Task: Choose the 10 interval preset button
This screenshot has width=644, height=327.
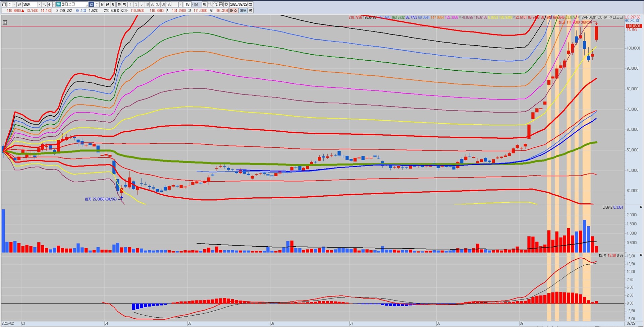Action: click(x=147, y=4)
